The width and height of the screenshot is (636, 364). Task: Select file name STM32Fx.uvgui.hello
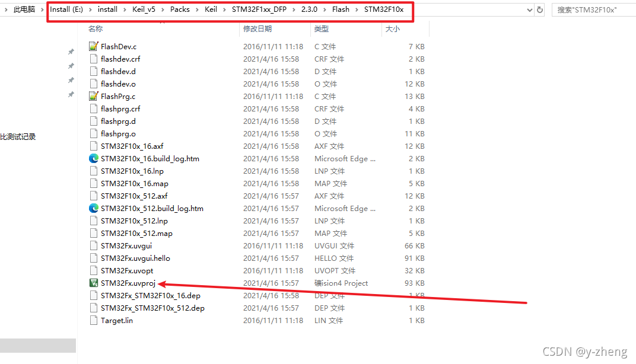click(135, 258)
